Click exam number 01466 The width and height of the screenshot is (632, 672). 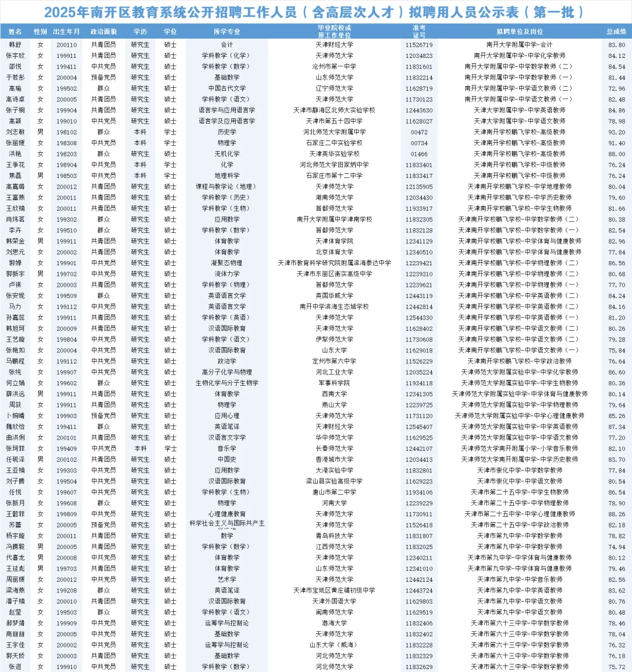418,154
